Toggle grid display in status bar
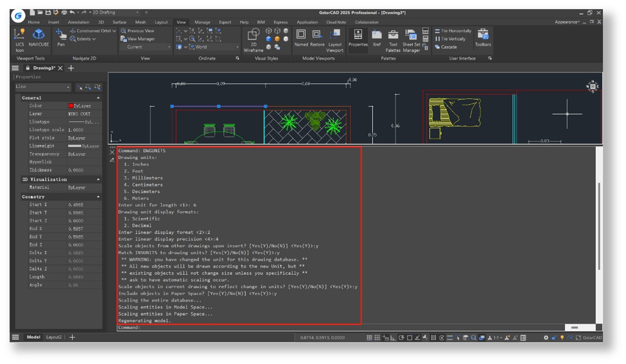The width and height of the screenshot is (626, 364). coord(369,338)
